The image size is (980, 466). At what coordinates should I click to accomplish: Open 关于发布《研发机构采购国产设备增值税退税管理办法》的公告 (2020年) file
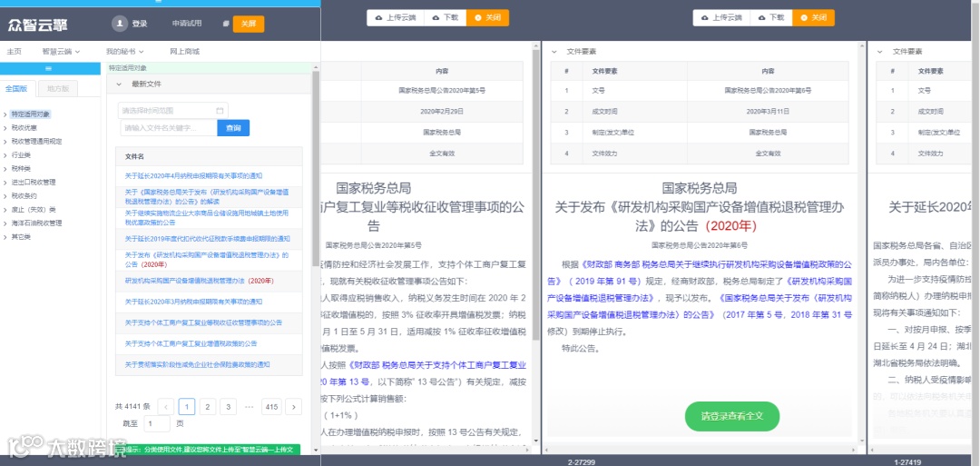point(207,260)
